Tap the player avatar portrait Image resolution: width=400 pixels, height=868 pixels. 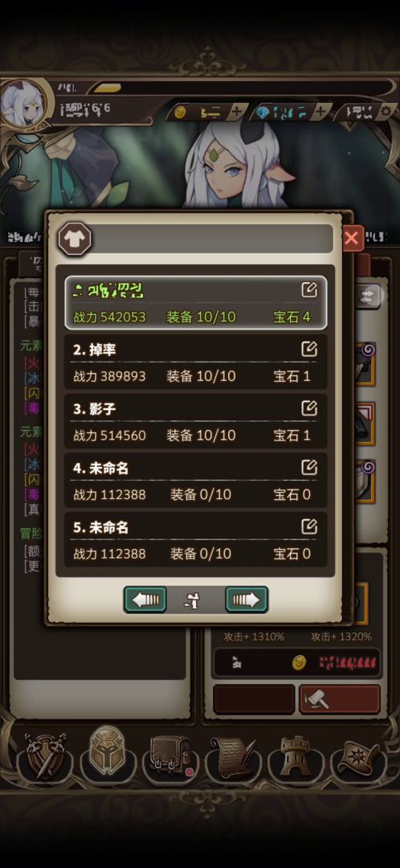click(x=24, y=105)
